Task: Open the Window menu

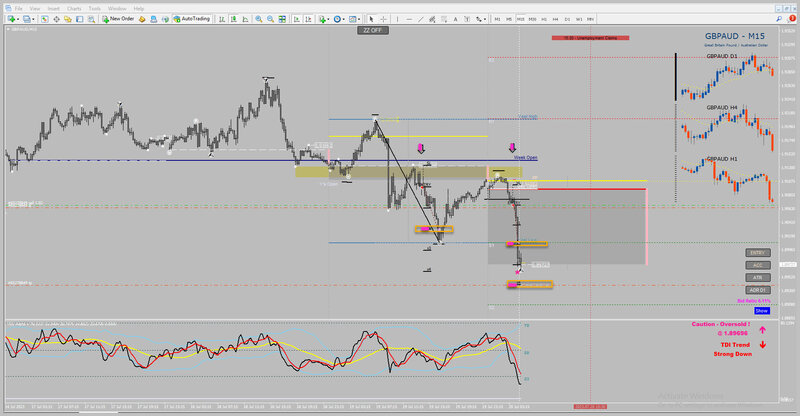Action: click(x=117, y=9)
